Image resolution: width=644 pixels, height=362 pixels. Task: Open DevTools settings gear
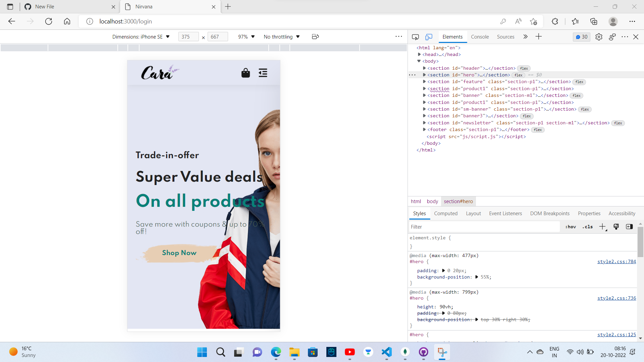point(599,37)
